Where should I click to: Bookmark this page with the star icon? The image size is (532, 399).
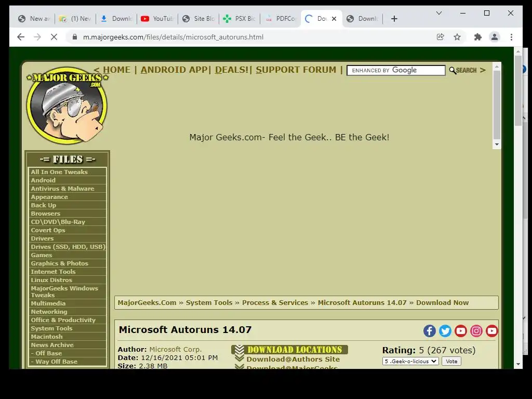457,37
